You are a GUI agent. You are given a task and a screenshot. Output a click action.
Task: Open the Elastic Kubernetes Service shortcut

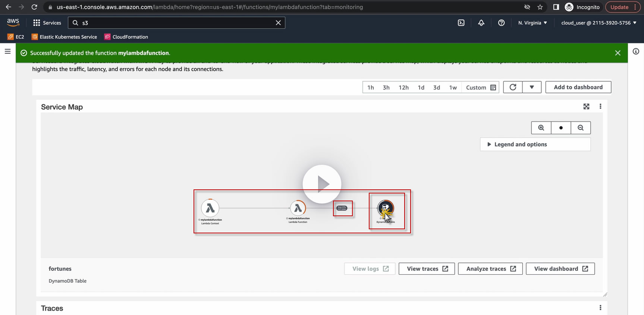65,37
